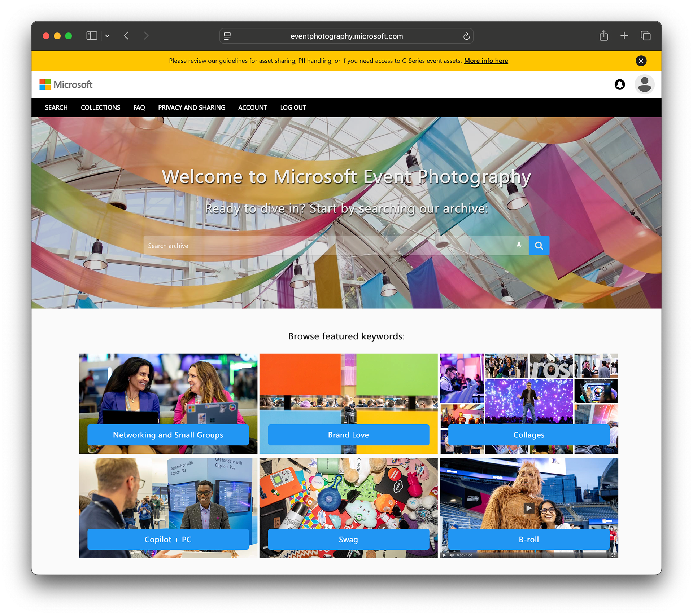Click the 0:00 / 1:00 video time
Image resolution: width=693 pixels, height=616 pixels.
(465, 555)
